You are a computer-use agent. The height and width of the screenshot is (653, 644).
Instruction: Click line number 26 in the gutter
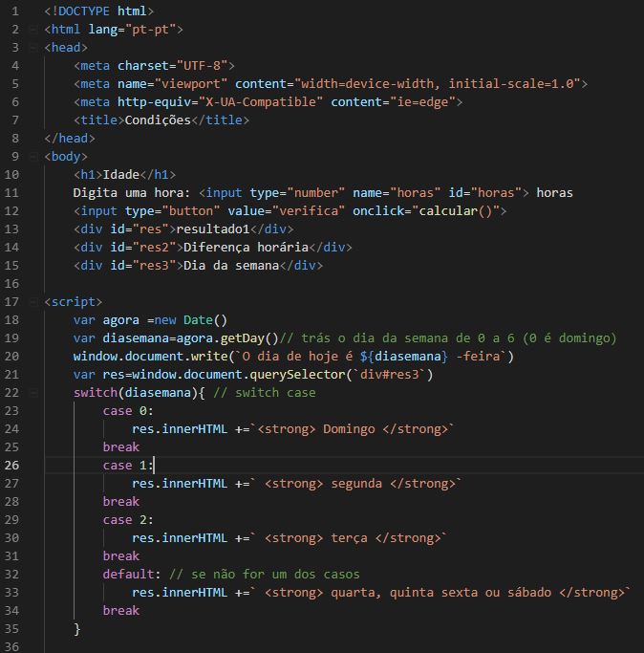[x=11, y=466]
